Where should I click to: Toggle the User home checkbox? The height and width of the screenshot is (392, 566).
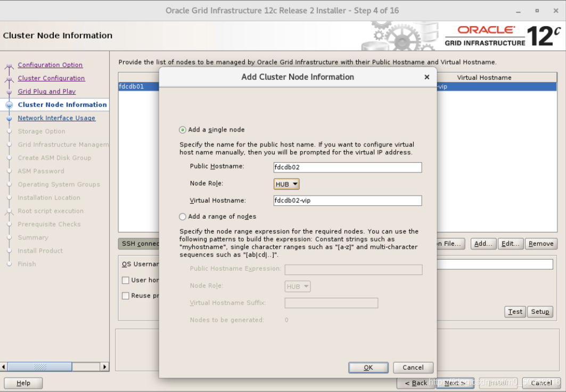[x=126, y=280]
